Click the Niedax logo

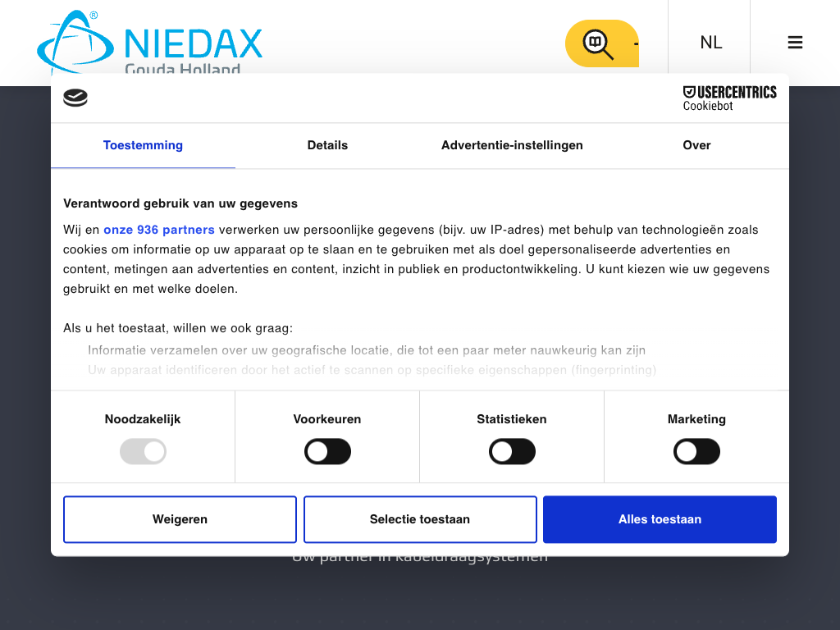149,43
